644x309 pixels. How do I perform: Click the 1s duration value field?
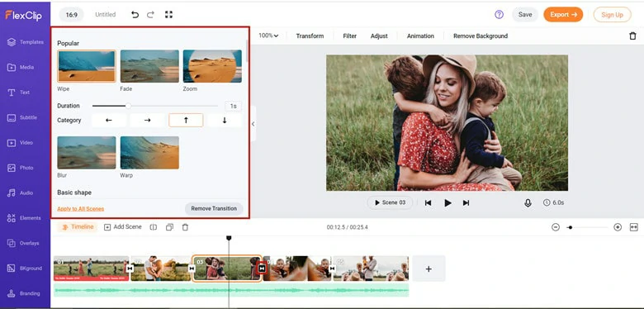[234, 106]
